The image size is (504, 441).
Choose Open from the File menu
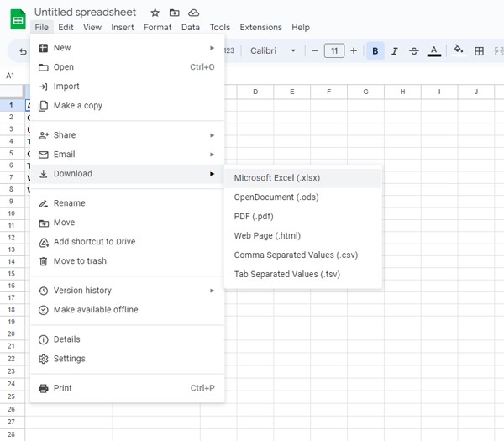(x=128, y=67)
